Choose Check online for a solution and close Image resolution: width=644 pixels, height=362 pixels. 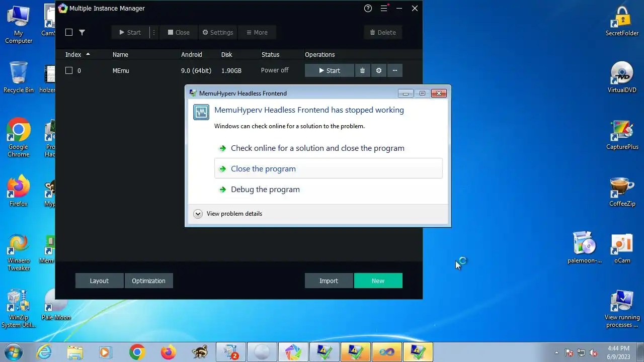pyautogui.click(x=317, y=148)
